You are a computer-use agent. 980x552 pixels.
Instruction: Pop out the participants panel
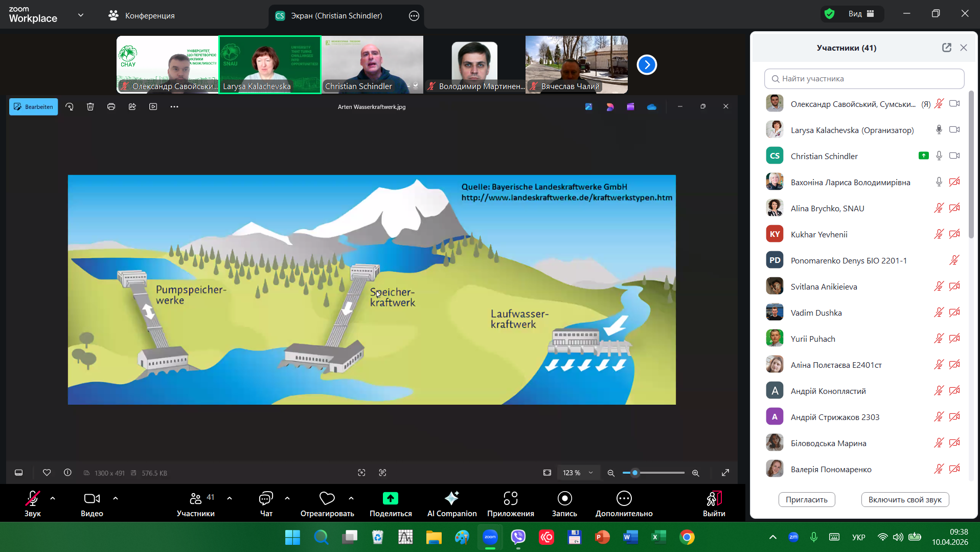946,48
